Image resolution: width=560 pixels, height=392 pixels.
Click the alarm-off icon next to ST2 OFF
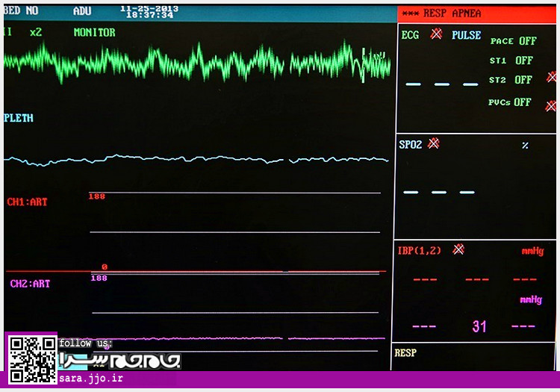point(551,77)
